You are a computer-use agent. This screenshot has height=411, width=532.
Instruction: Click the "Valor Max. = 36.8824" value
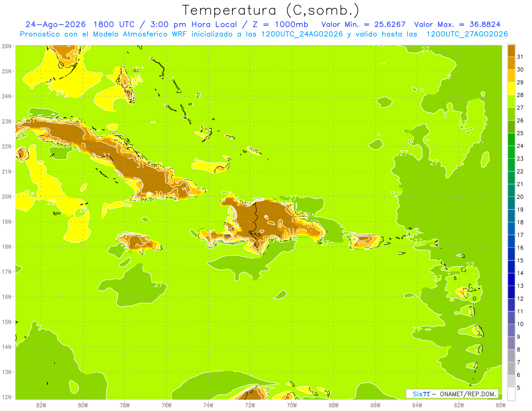coord(458,25)
